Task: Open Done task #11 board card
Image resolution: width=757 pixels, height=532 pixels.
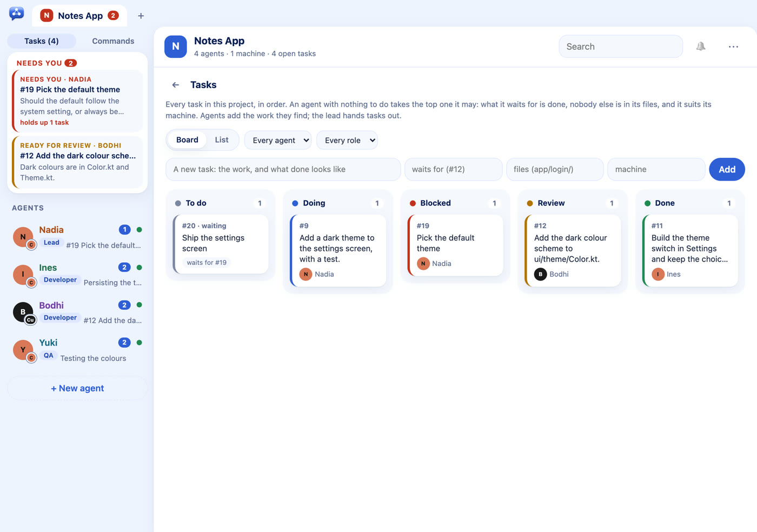Action: 690,250
